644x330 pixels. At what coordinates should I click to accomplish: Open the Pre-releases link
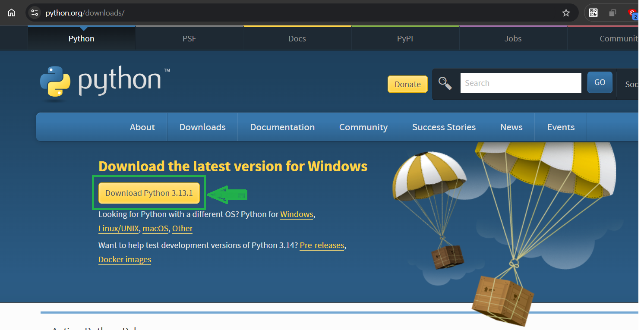(322, 245)
